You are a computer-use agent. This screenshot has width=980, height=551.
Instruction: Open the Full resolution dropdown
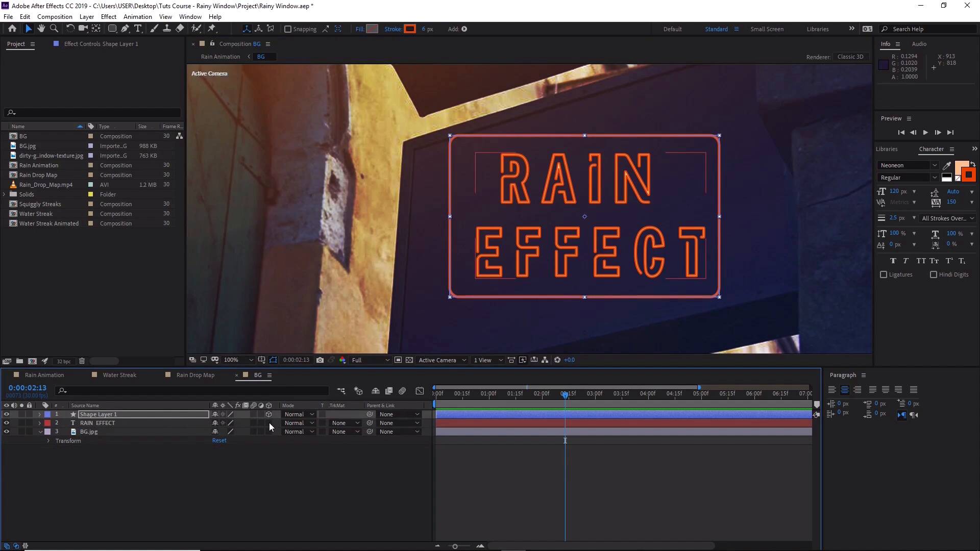(371, 360)
